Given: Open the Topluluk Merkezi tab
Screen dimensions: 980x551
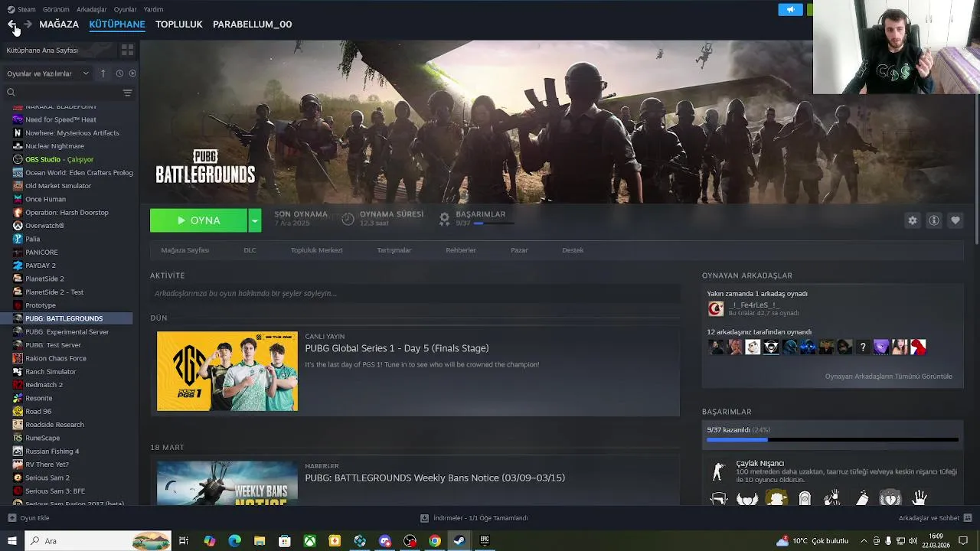Looking at the screenshot, I should point(316,250).
